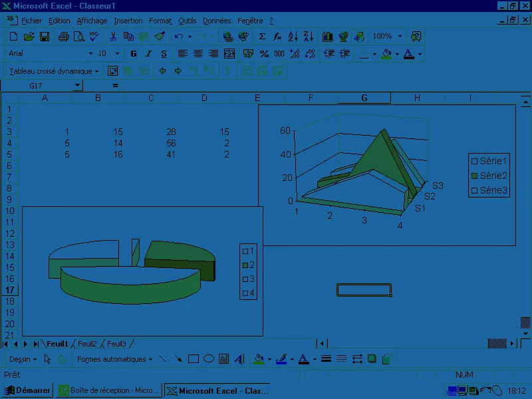Apply the Percent style icon
The width and height of the screenshot is (532, 399).
click(x=264, y=54)
